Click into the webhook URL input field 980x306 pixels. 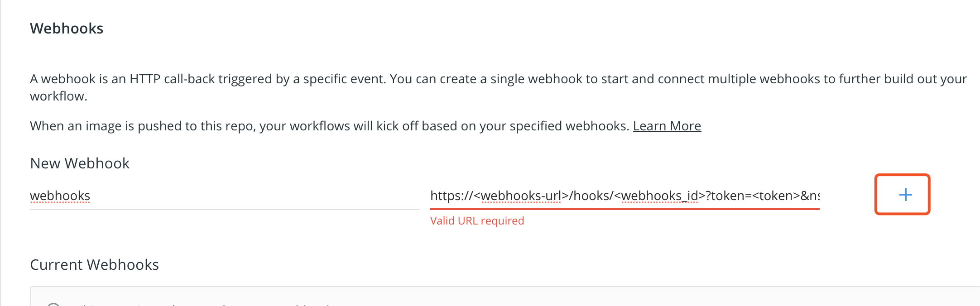(625, 196)
